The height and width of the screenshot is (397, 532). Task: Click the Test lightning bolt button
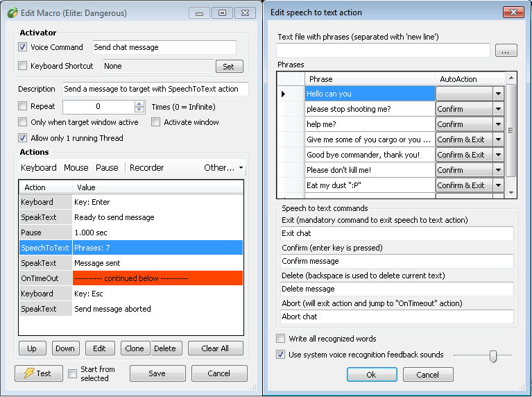point(39,373)
